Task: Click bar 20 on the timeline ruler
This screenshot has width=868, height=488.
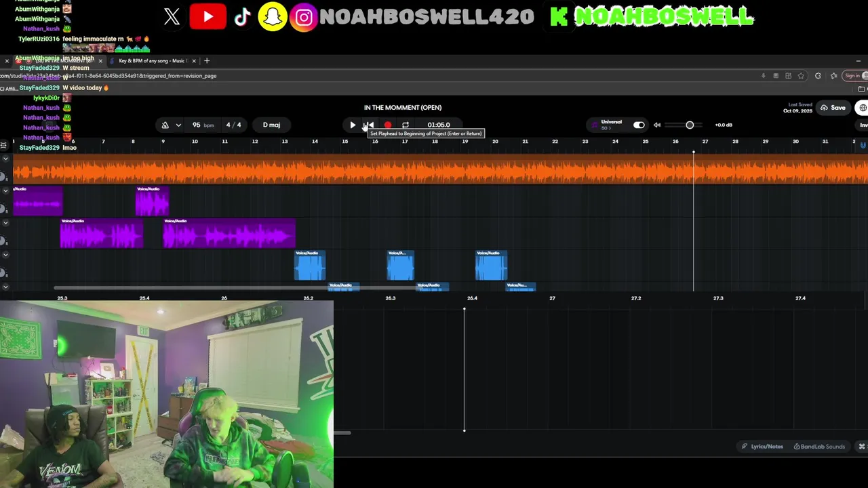Action: click(x=495, y=142)
